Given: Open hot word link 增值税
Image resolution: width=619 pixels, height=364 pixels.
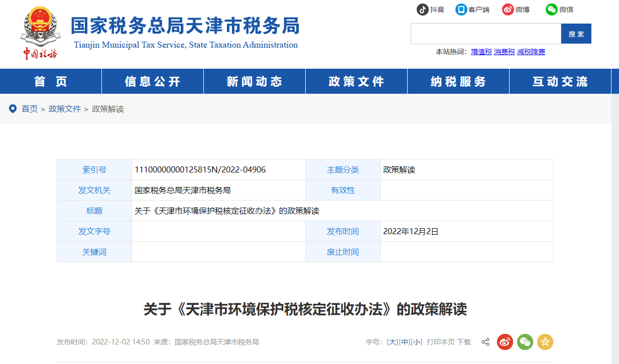Looking at the screenshot, I should (x=481, y=52).
